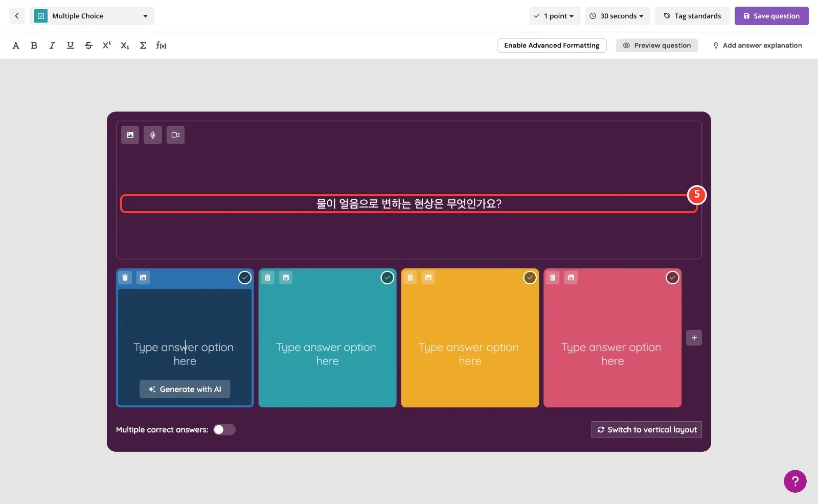The width and height of the screenshot is (818, 504).
Task: Mark the blue option as correct
Action: 245,278
